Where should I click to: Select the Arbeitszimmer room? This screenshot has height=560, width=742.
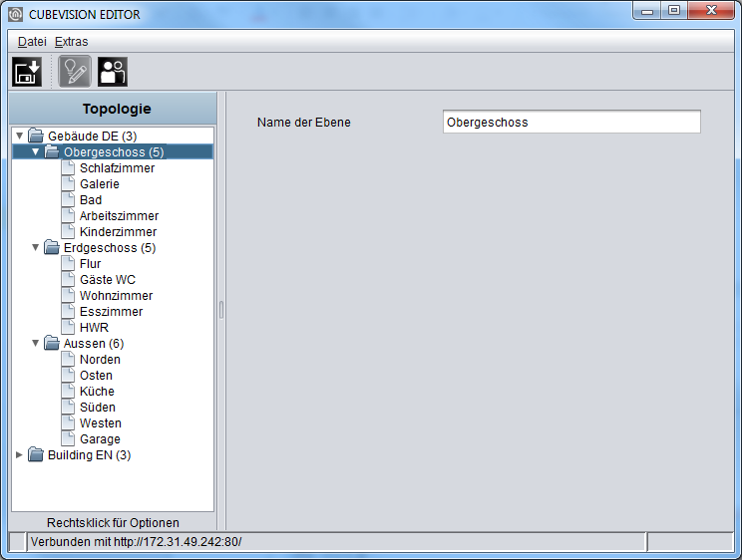tap(119, 215)
